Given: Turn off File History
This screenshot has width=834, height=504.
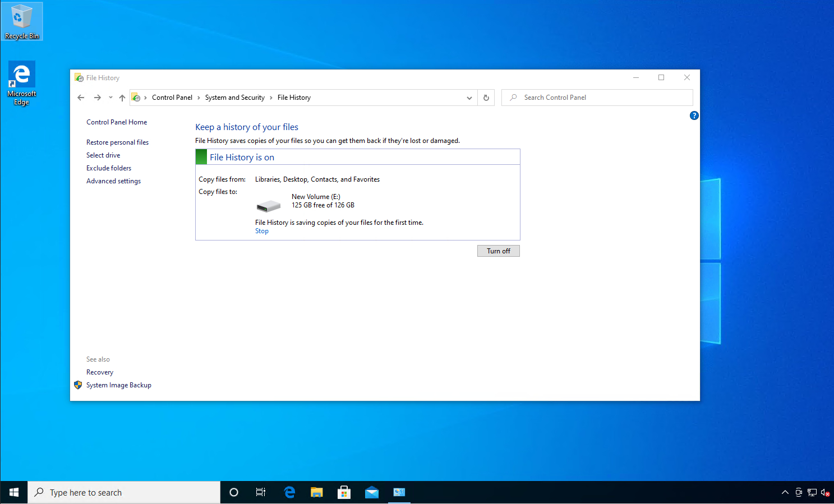Looking at the screenshot, I should [x=498, y=251].
